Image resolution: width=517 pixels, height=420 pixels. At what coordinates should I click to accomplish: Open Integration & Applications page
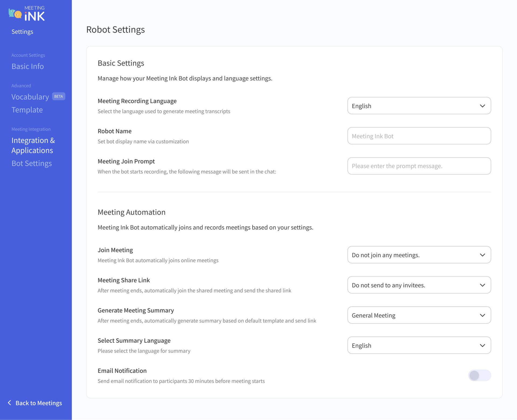tap(33, 145)
